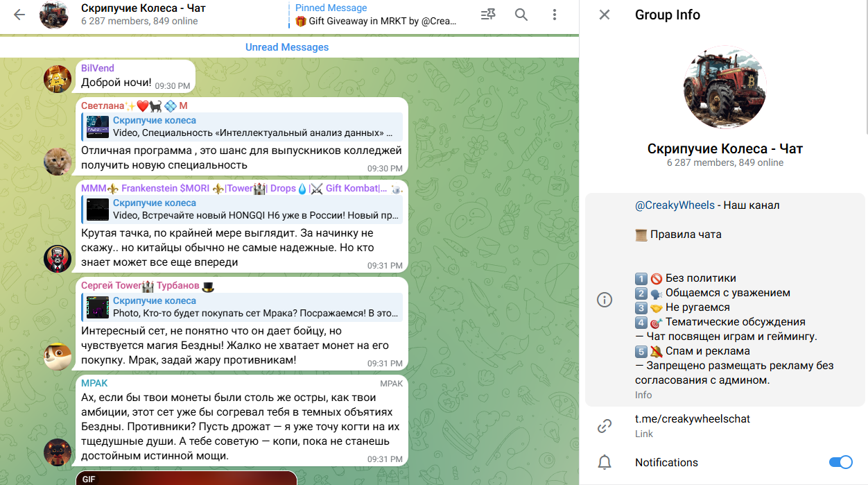Image resolution: width=868 pixels, height=485 pixels.
Task: Open the large tractor group photo
Action: tap(724, 87)
